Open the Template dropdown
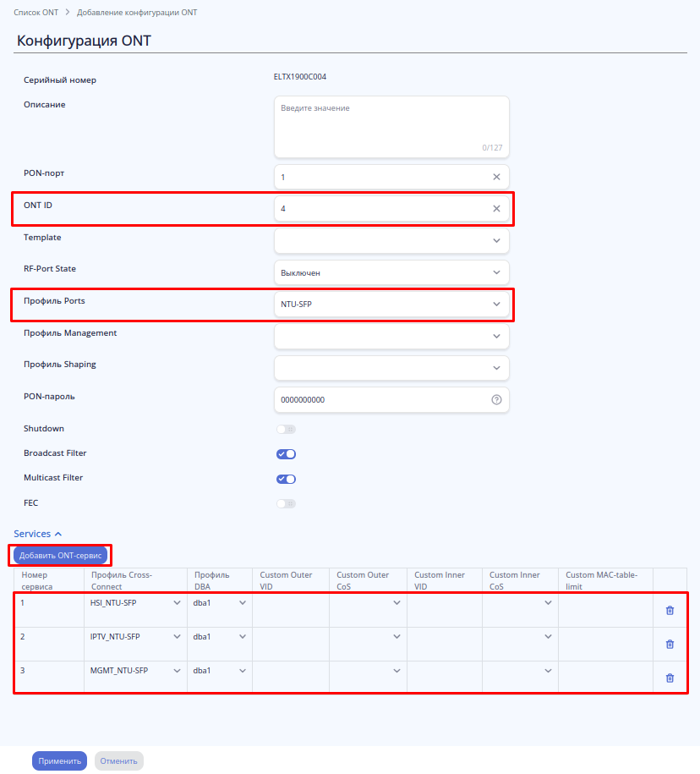Image resolution: width=700 pixels, height=774 pixels. click(x=391, y=240)
